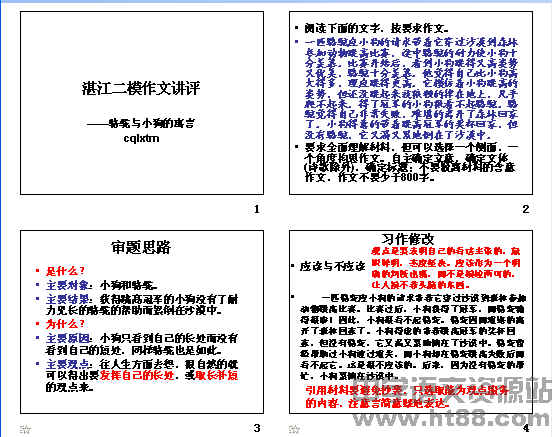Click the animation star icon below slide 3
The height and width of the screenshot is (437, 552).
25,429
